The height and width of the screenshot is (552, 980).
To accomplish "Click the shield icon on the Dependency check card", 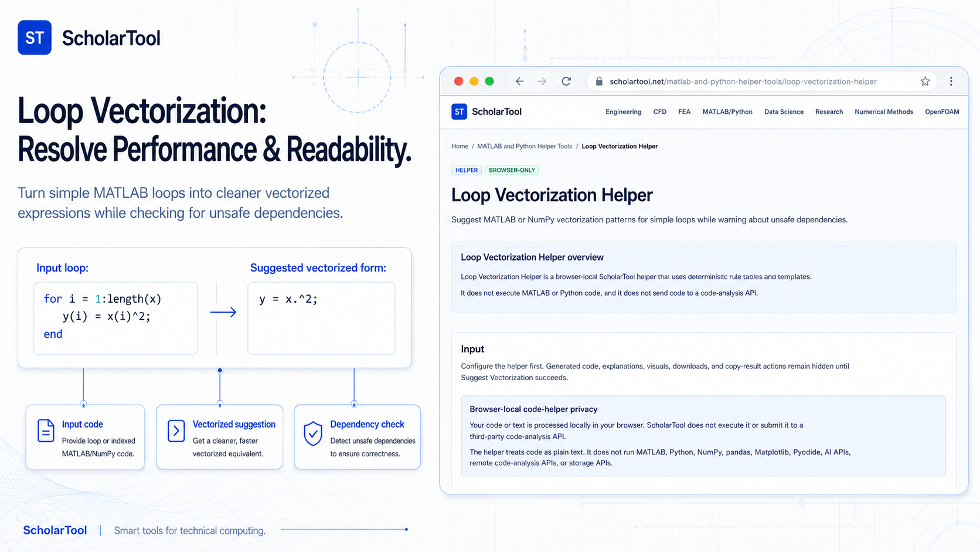I will pyautogui.click(x=313, y=434).
